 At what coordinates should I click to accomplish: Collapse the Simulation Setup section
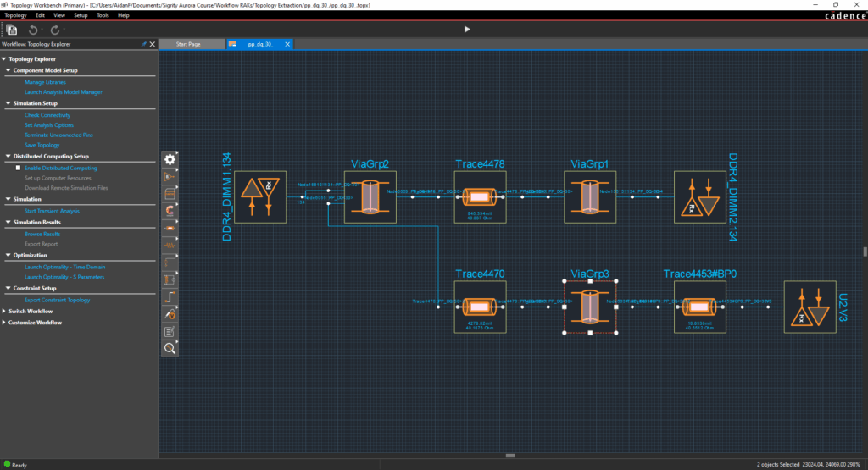pos(8,103)
